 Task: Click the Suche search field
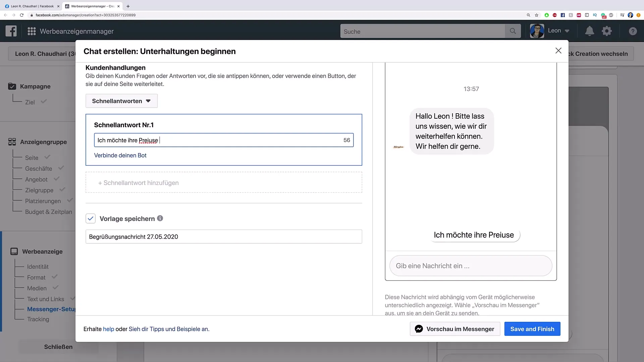[422, 31]
